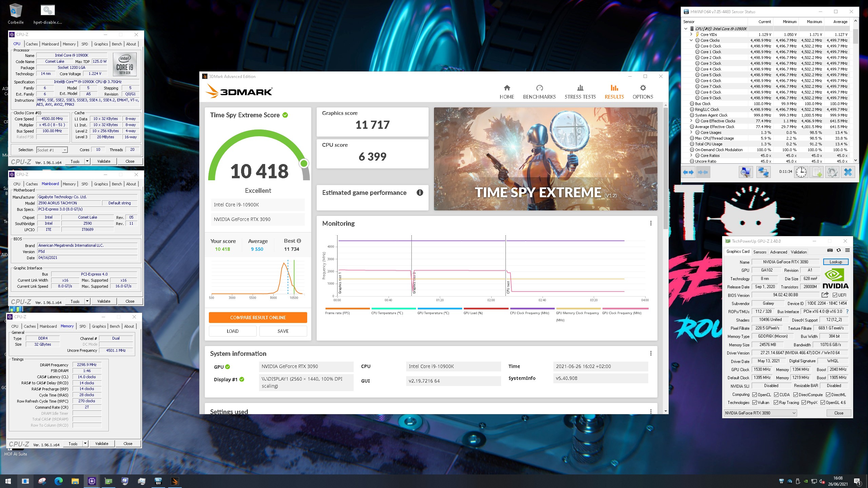Image resolution: width=868 pixels, height=488 pixels.
Task: Click Validate in the top CPU-Z window
Action: tap(104, 161)
